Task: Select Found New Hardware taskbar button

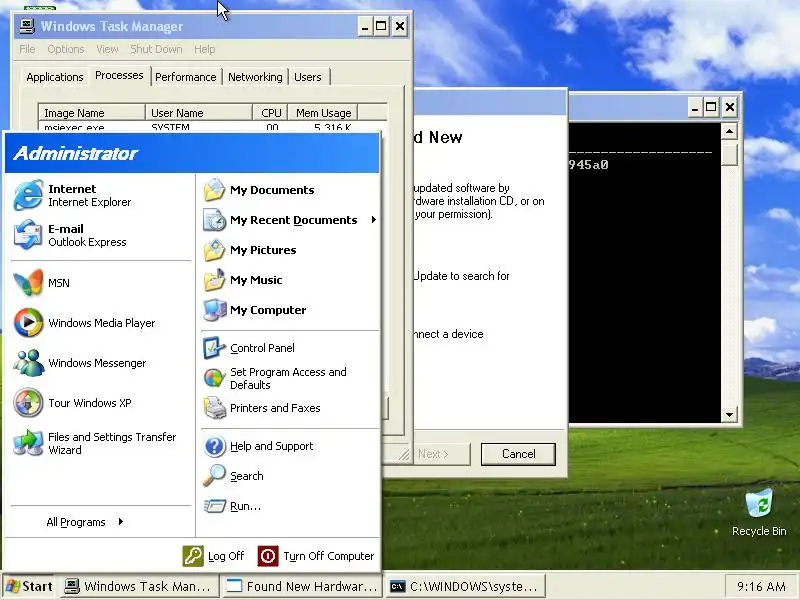Action: [302, 586]
